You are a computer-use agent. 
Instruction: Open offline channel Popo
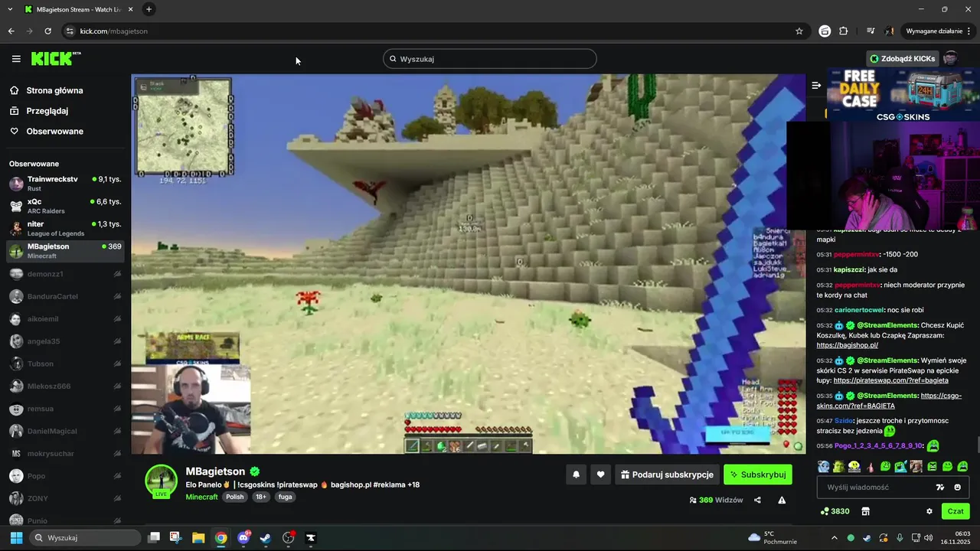(65, 476)
